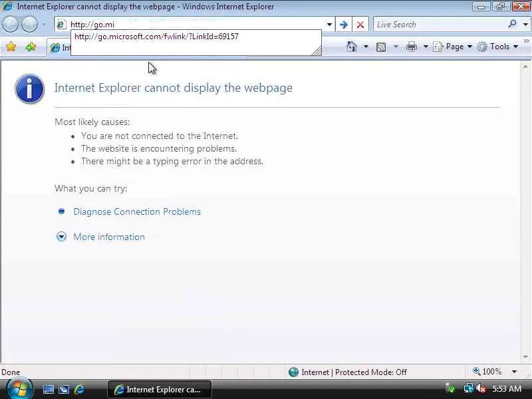Screen dimensions: 532x399
Task: Click in the Live Search box
Action: [x=440, y=25]
